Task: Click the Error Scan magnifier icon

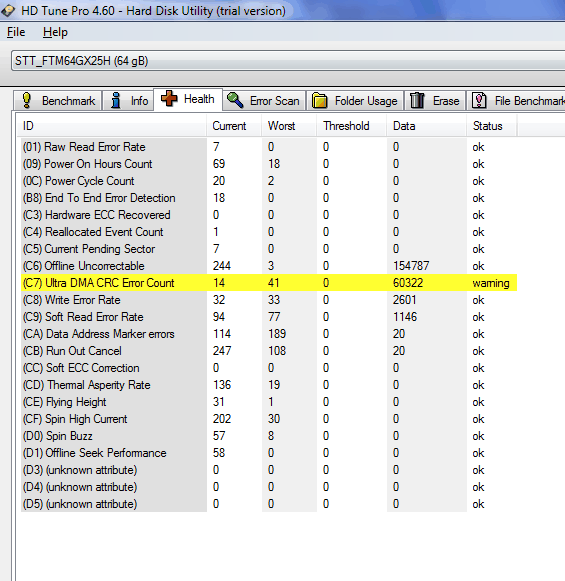Action: 235,100
